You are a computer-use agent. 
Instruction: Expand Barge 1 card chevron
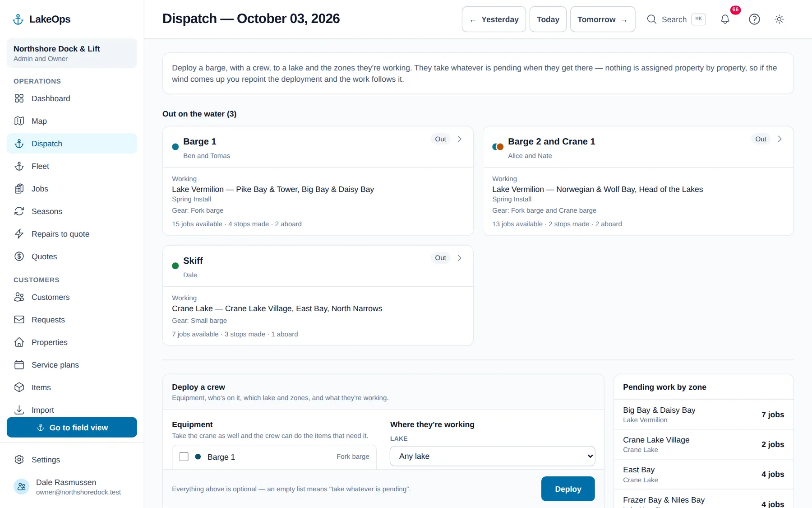click(x=459, y=139)
